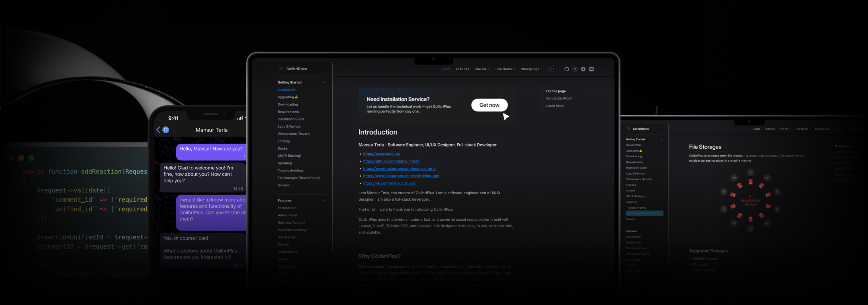The height and width of the screenshot is (305, 868).
Task: Tap 'Hello, Mansur! How are you?' message bubble
Action: tap(211, 152)
